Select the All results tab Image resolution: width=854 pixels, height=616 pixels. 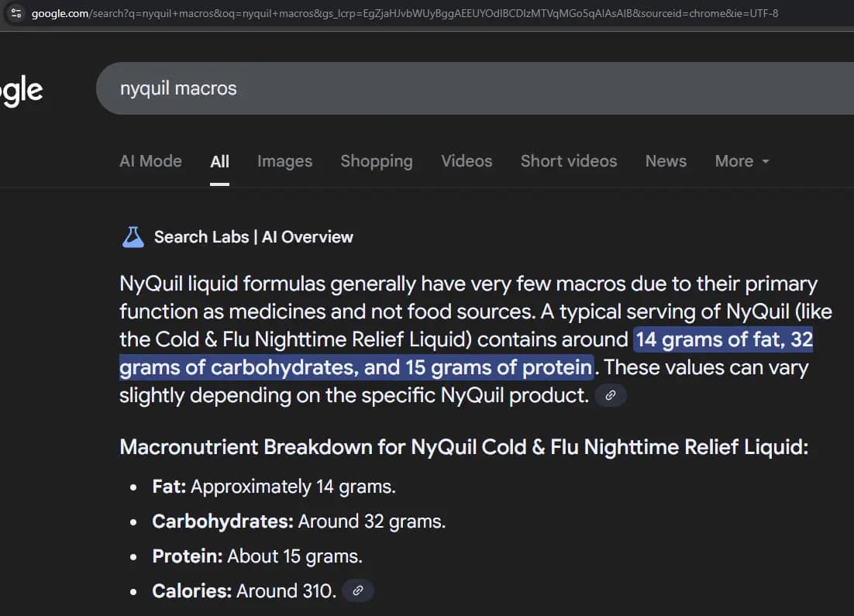[219, 161]
